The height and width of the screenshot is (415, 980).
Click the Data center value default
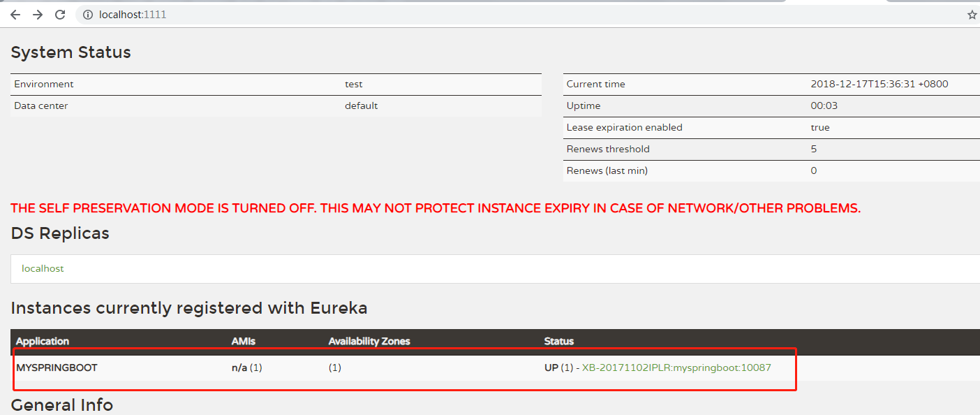click(361, 105)
